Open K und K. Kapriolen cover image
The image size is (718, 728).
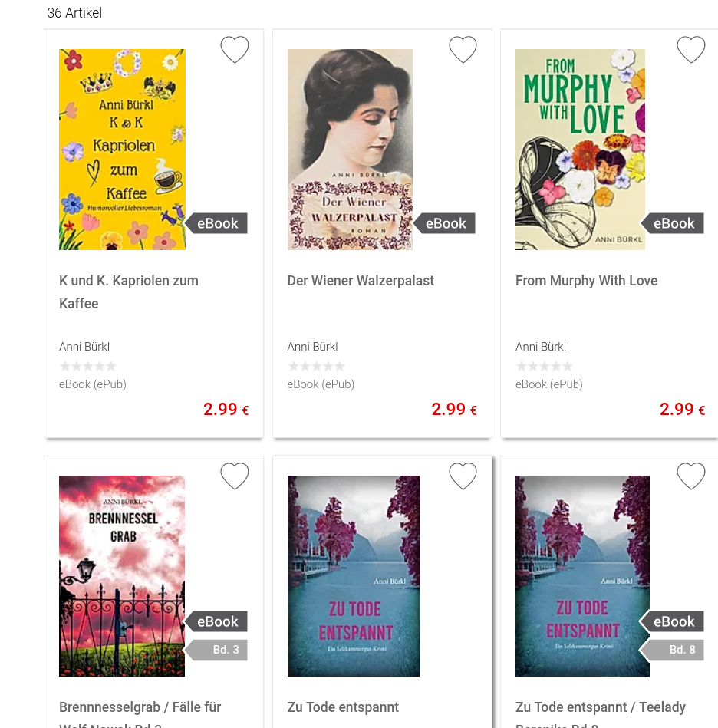122,150
